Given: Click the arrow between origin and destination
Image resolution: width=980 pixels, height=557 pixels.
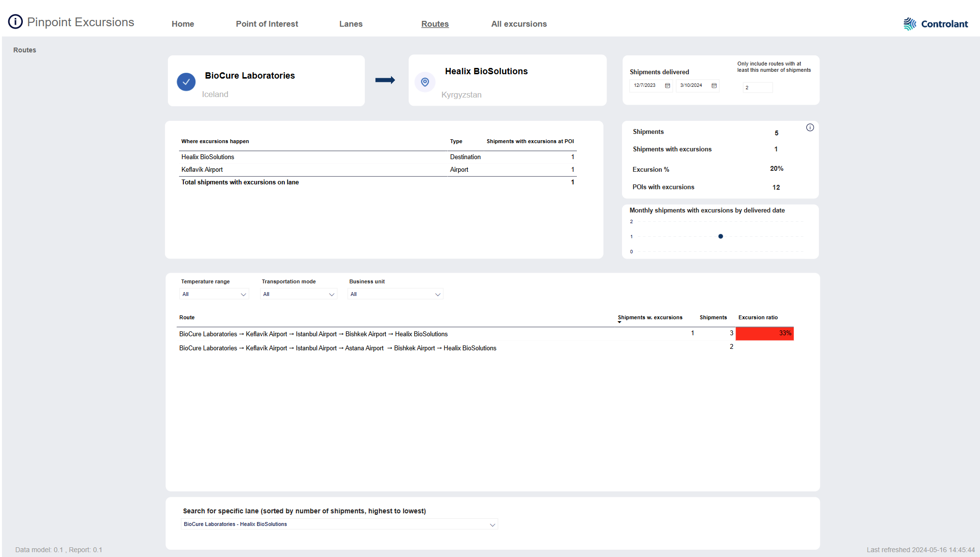Looking at the screenshot, I should (x=385, y=80).
